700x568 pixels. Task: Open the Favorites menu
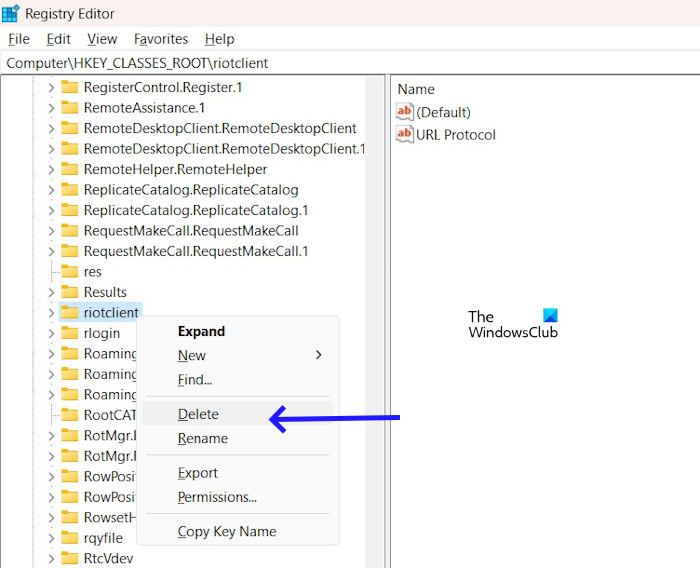[161, 39]
